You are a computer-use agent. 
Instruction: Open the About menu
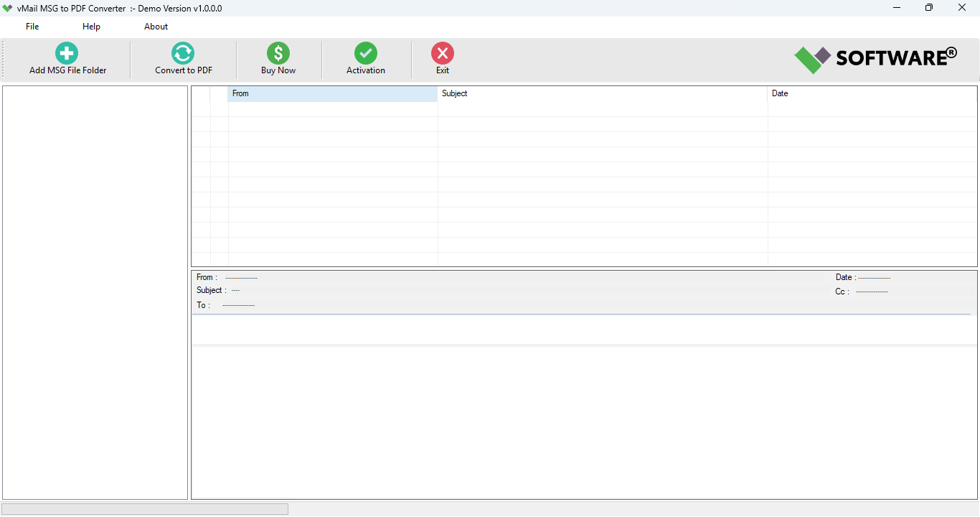click(156, 26)
